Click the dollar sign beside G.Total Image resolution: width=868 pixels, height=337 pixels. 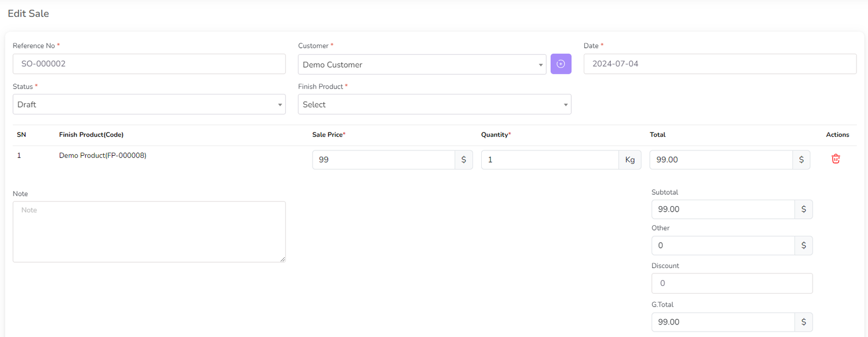(x=803, y=322)
